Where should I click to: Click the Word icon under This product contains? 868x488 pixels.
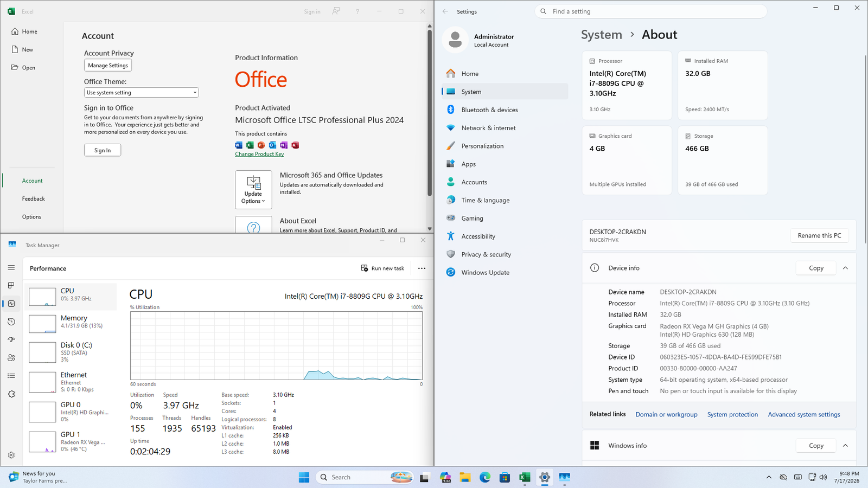(x=239, y=145)
